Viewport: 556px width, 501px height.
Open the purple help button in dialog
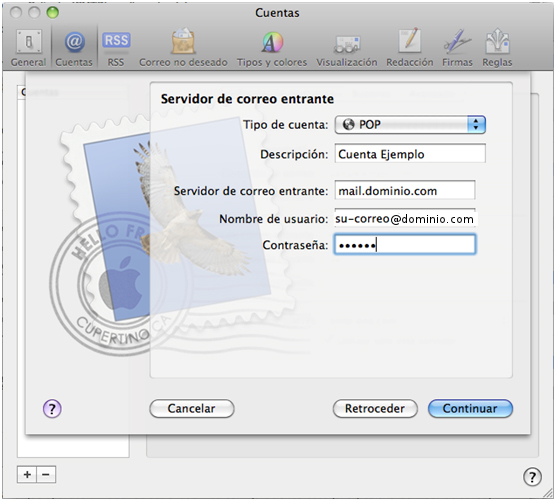pos(52,409)
